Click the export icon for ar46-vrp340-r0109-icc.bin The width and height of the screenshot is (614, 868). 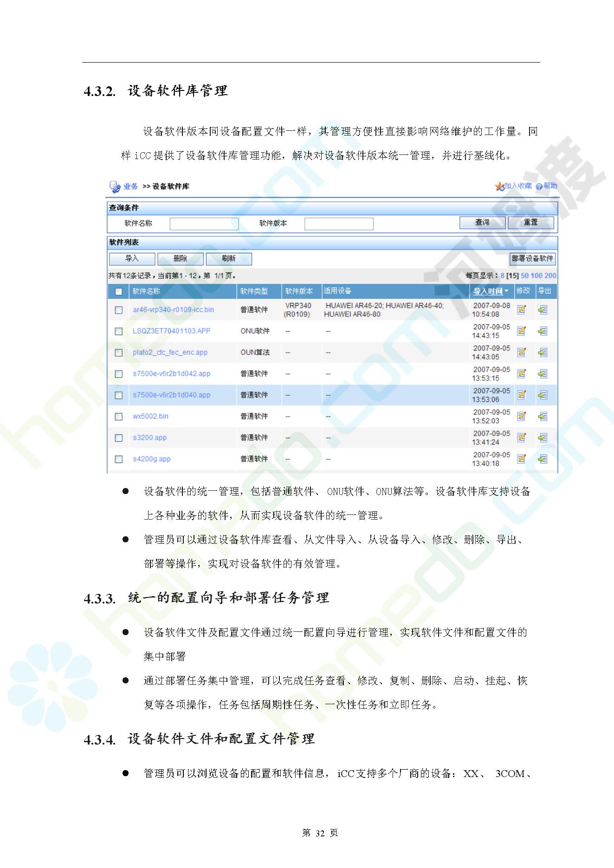tap(543, 309)
